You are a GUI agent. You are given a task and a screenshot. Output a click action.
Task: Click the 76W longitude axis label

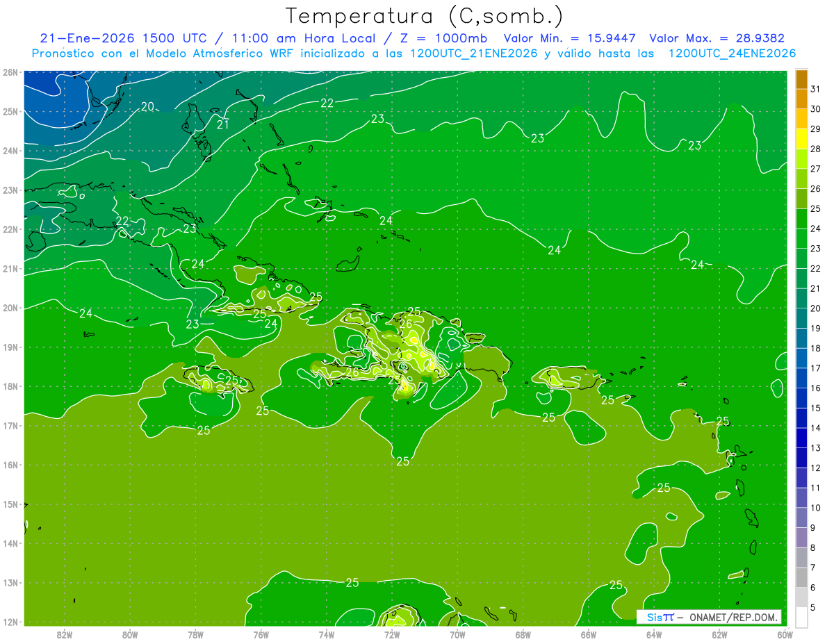coord(261,634)
